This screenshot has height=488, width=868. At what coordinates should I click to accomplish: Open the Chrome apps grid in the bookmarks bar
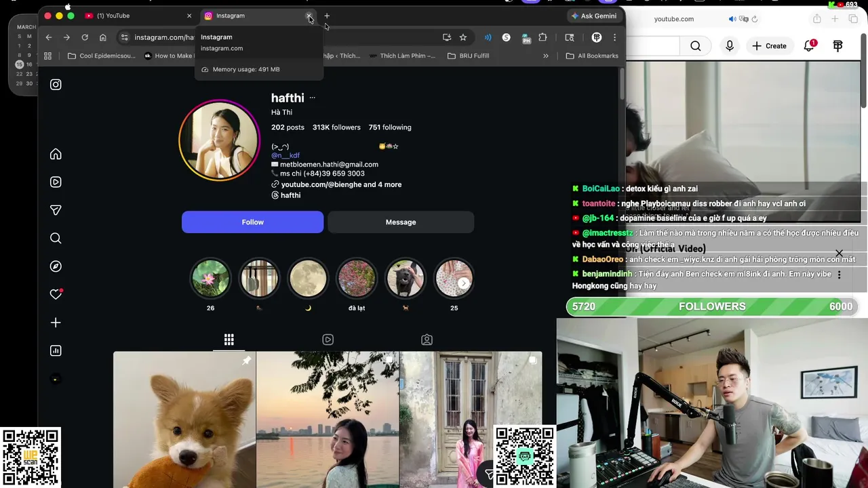pos(47,56)
